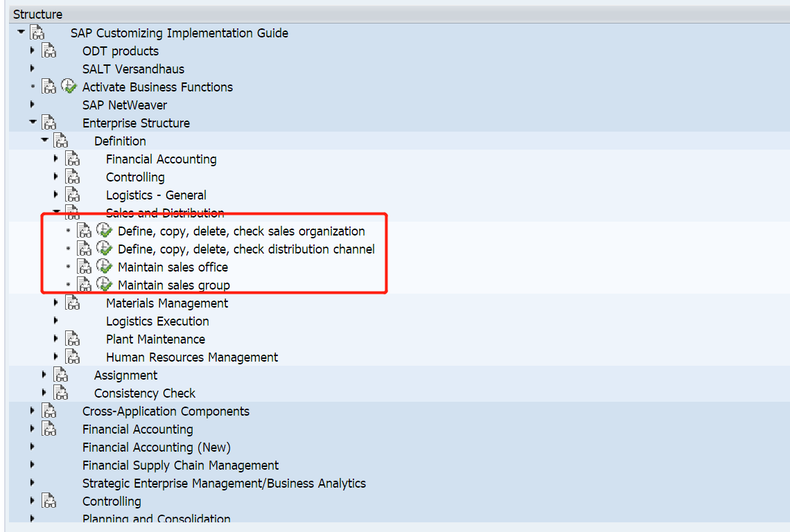The image size is (790, 532).
Task: Open documentation icon beside 'Sales and Distribution'
Action: point(73,213)
